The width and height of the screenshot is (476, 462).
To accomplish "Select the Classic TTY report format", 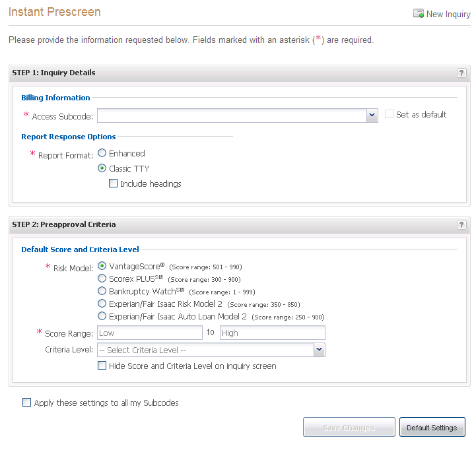I will (x=102, y=168).
